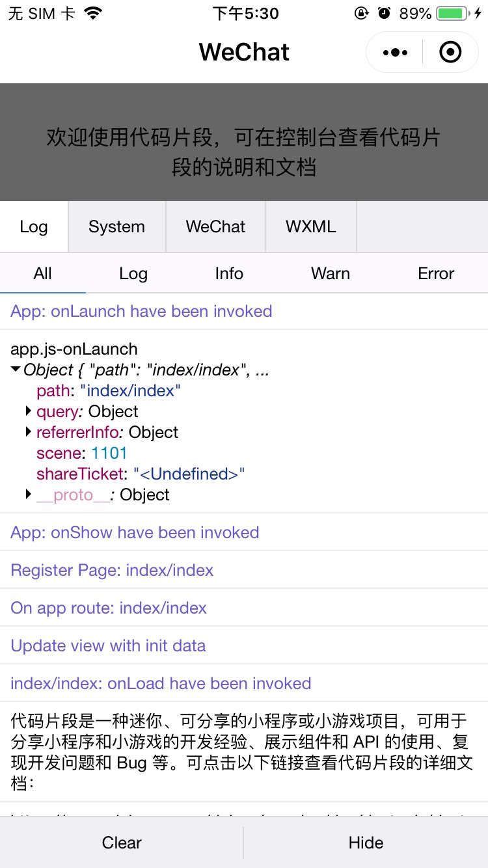This screenshot has height=868, width=488.
Task: Click the path value "index/index"
Action: [x=130, y=390]
